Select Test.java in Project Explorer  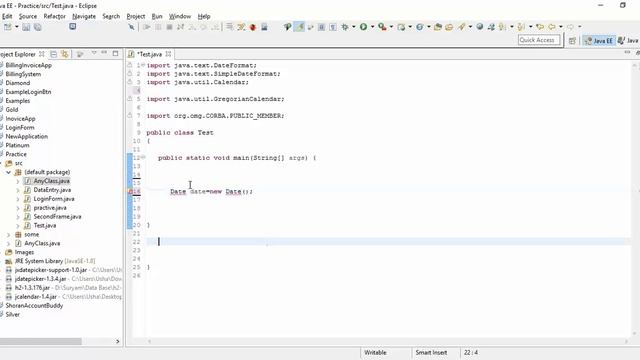[x=44, y=226]
